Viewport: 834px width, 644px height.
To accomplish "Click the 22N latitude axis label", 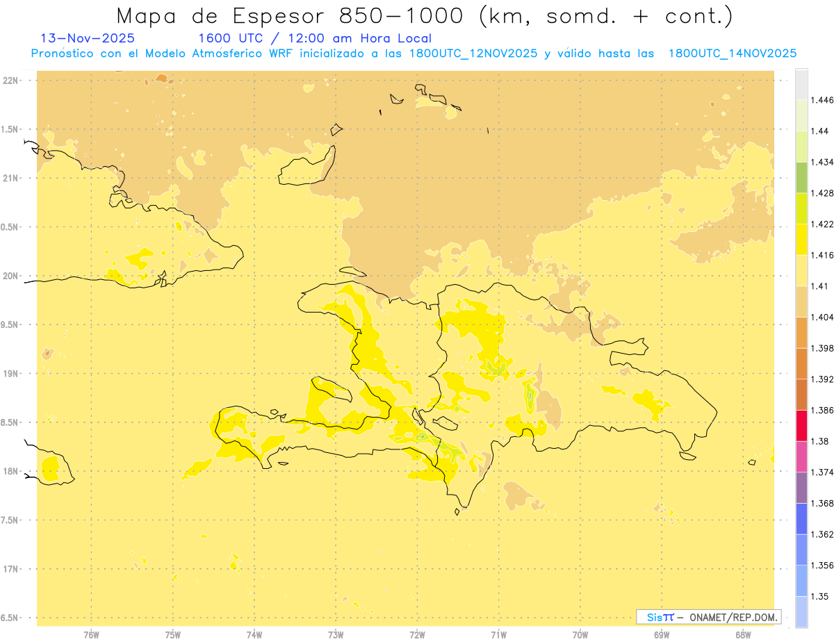I will (10, 80).
